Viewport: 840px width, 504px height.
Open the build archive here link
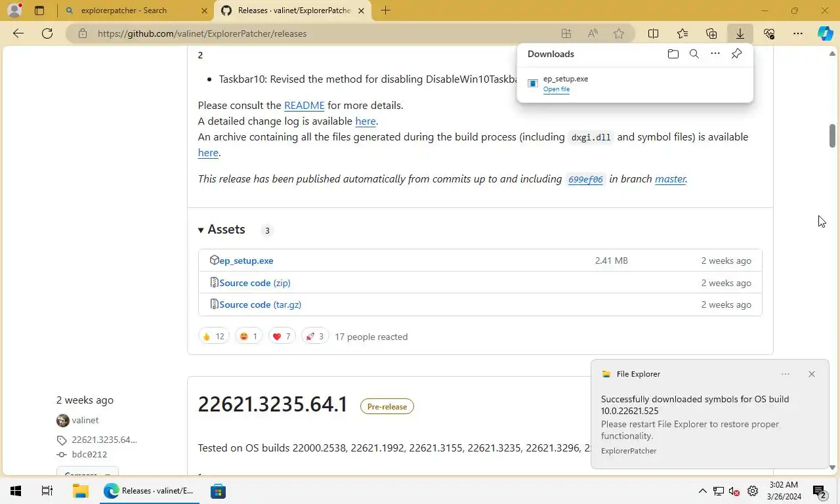pos(208,152)
